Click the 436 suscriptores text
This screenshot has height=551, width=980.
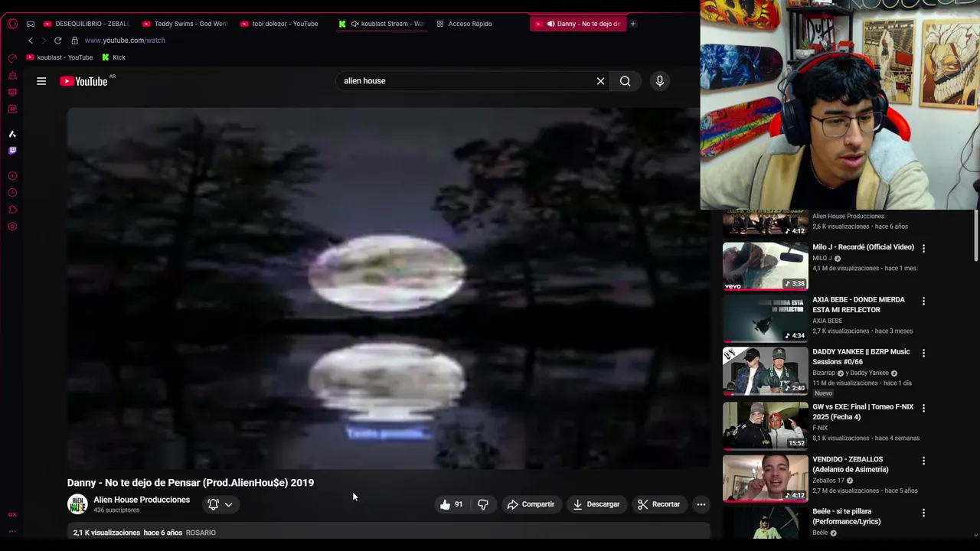(116, 510)
